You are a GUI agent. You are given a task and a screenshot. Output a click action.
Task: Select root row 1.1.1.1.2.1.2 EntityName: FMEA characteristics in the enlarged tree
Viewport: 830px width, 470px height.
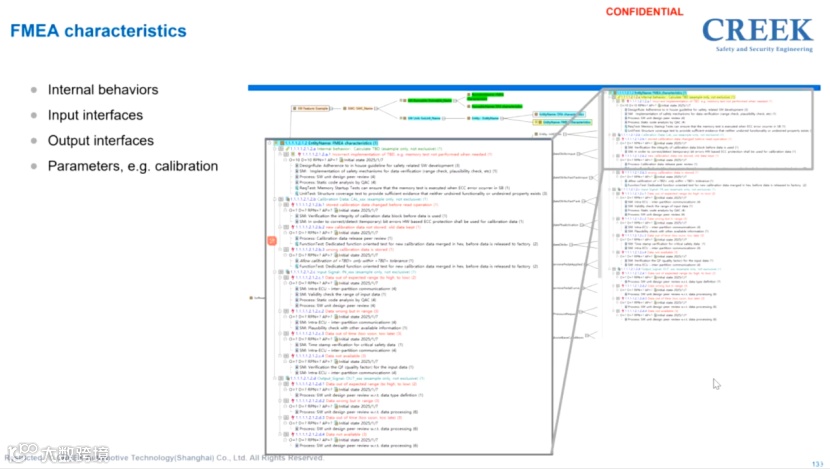coord(324,143)
